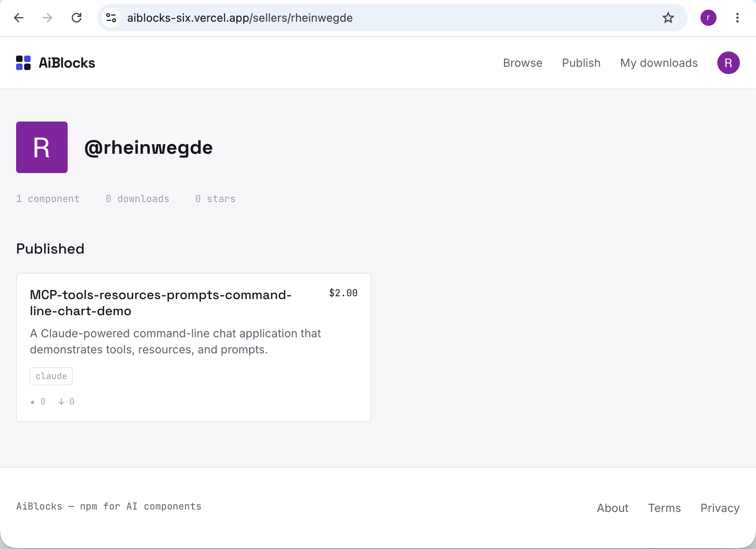Image resolution: width=756 pixels, height=549 pixels.
Task: Click the Published section heading
Action: (50, 249)
